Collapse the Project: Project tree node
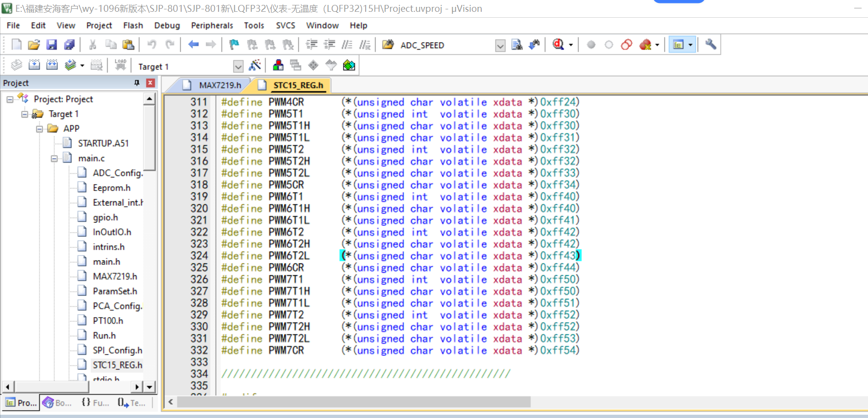This screenshot has height=418, width=868. (10, 99)
